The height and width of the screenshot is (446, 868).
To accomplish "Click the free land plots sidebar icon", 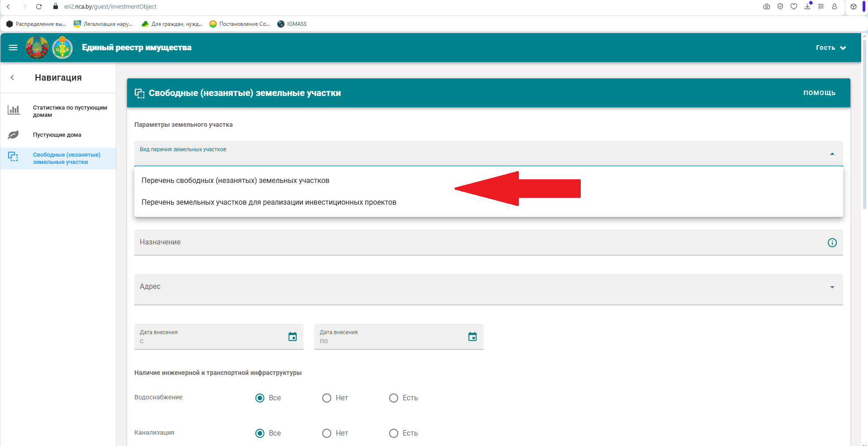I will pos(13,157).
